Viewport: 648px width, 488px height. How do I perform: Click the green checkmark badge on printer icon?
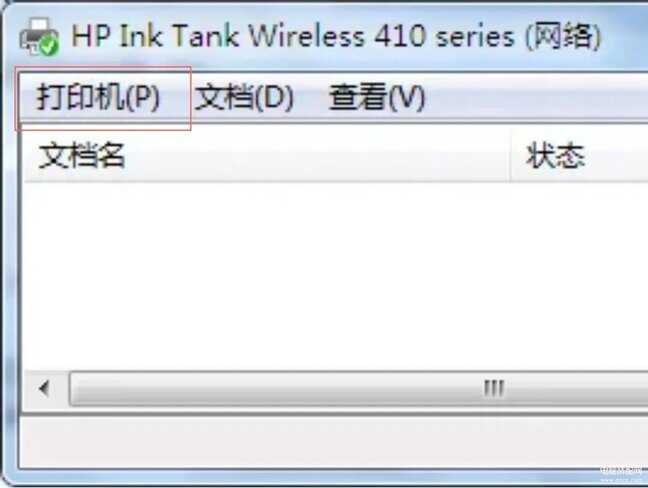coord(49,45)
